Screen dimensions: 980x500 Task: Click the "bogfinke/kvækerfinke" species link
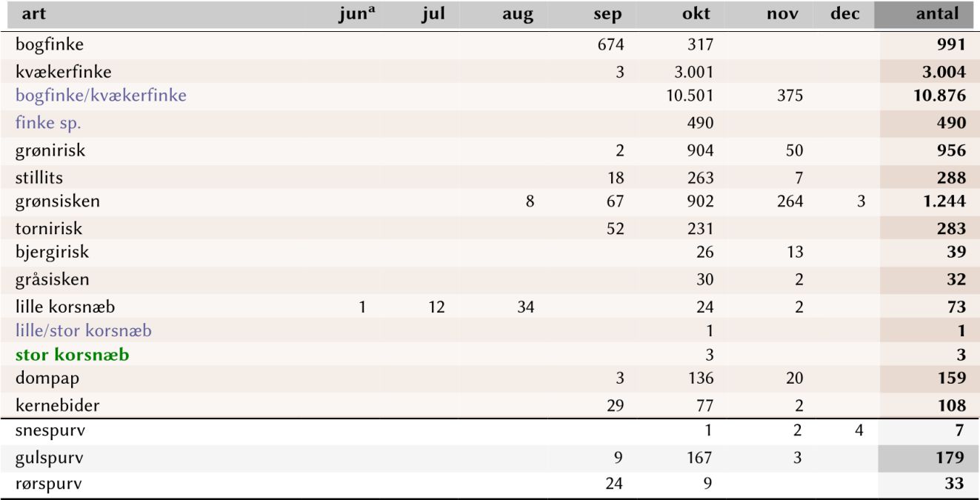[101, 96]
